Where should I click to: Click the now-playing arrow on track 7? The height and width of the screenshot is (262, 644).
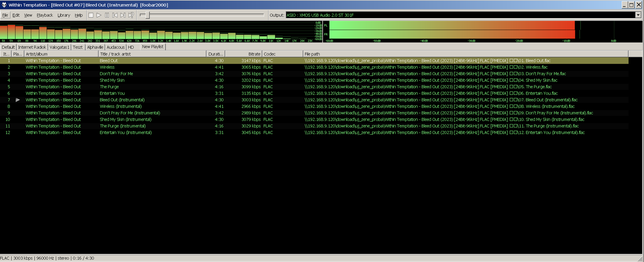18,100
